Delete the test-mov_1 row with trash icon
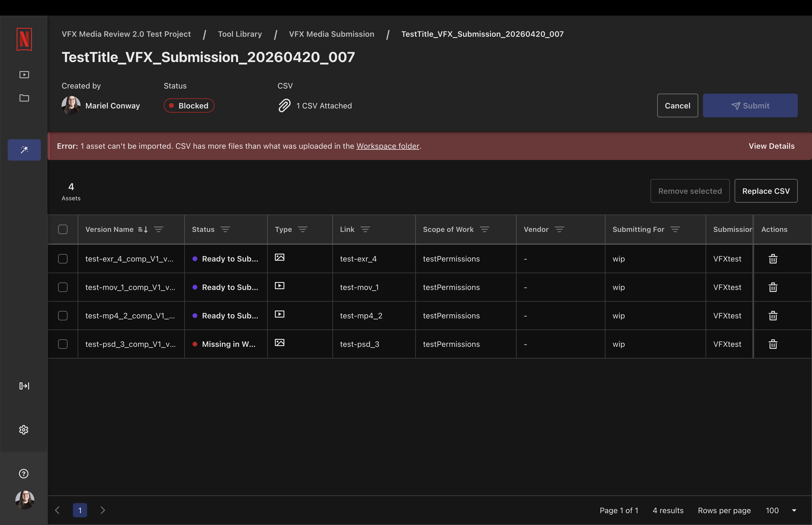The width and height of the screenshot is (812, 525). [773, 287]
